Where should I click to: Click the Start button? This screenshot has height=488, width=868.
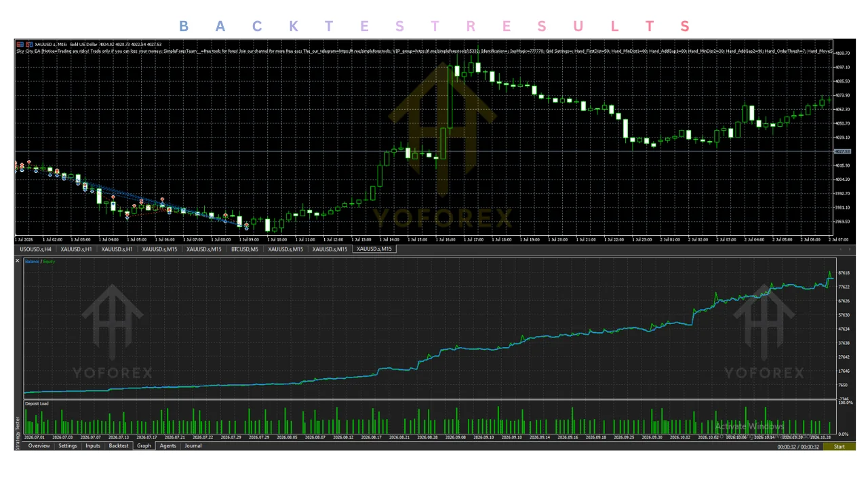point(840,447)
